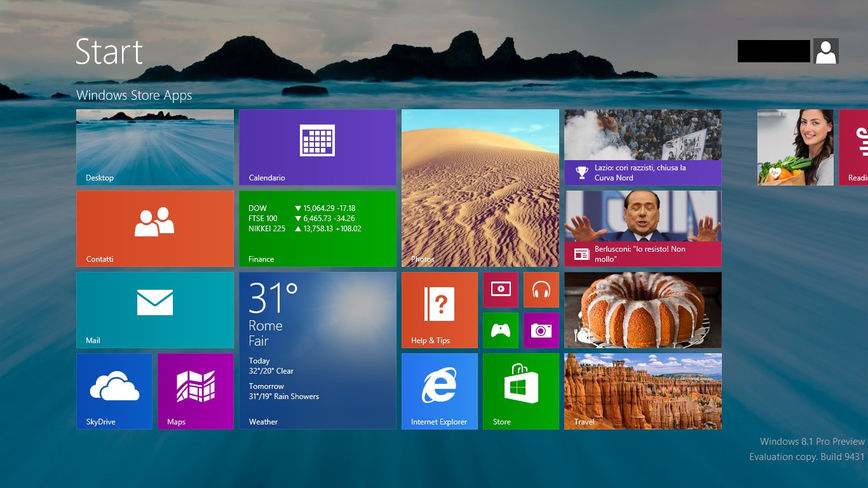
Task: Launch Internet Explorer tile
Action: pos(440,391)
